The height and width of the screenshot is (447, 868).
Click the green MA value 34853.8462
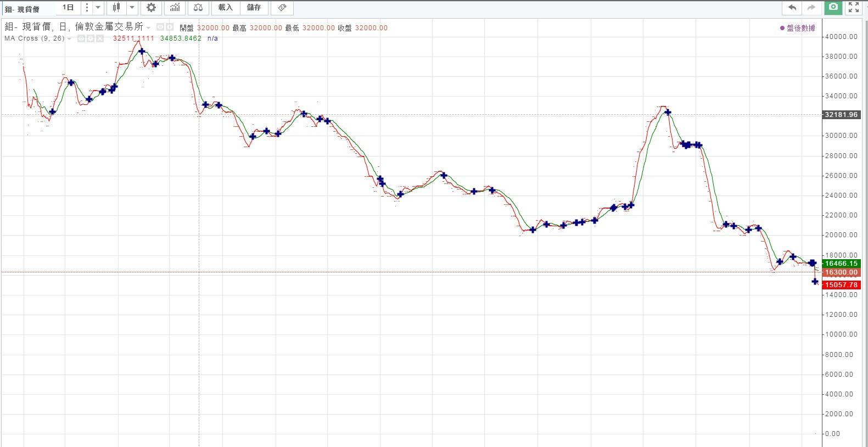(181, 38)
